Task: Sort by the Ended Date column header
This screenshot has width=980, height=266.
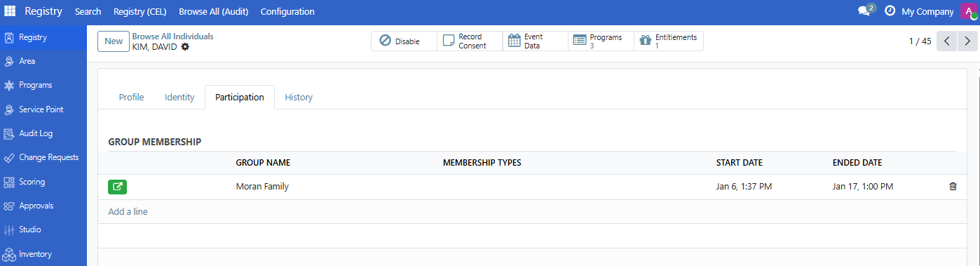Action: [x=857, y=163]
